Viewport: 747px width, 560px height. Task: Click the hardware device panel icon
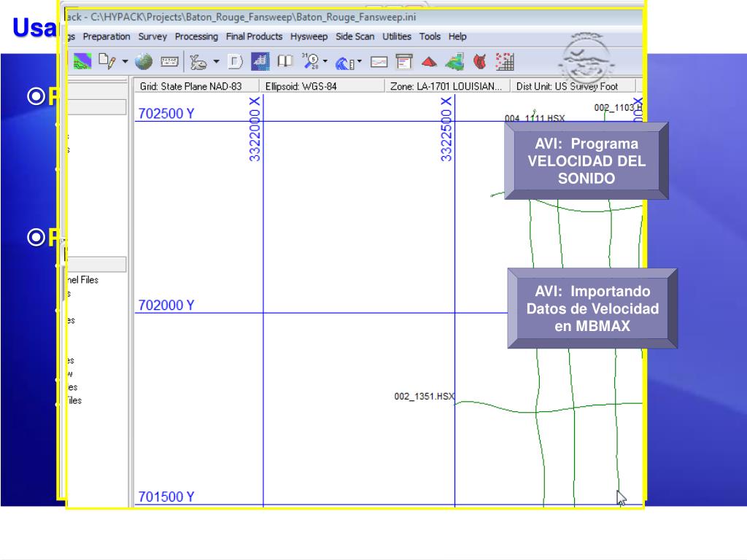pyautogui.click(x=169, y=61)
